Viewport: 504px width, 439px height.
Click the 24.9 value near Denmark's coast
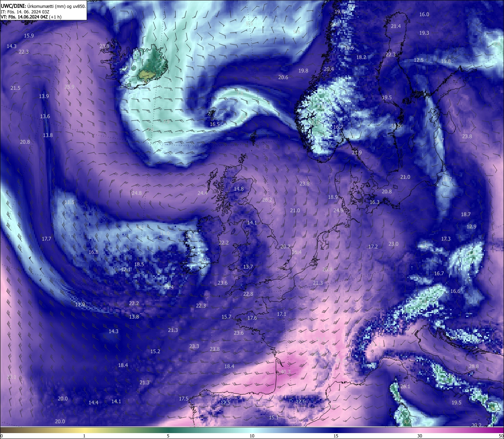[338, 210]
